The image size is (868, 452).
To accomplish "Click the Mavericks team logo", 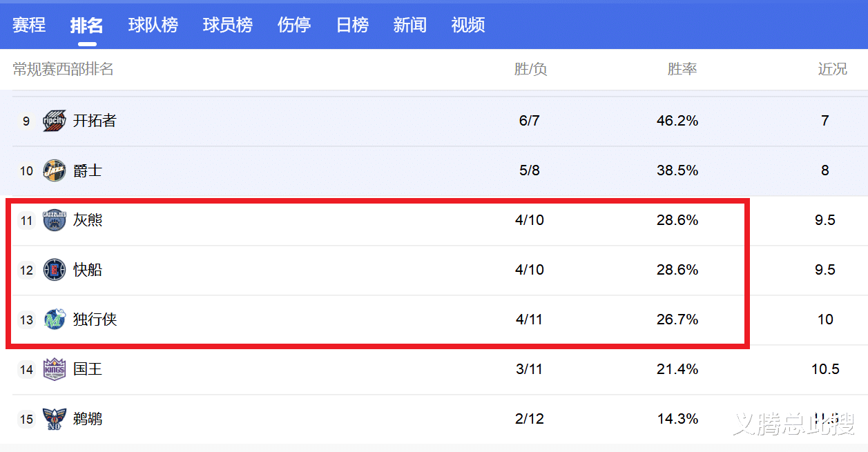I will click(54, 319).
